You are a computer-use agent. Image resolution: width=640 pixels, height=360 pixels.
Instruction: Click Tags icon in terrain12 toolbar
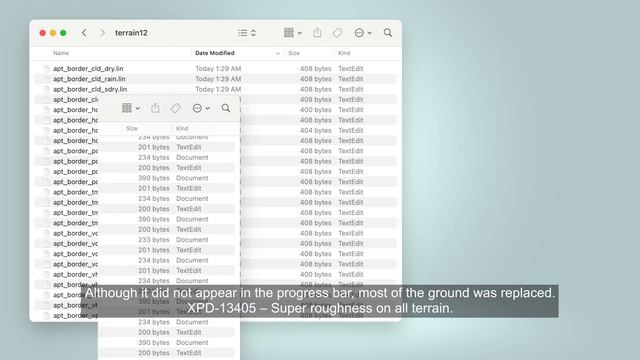point(338,33)
